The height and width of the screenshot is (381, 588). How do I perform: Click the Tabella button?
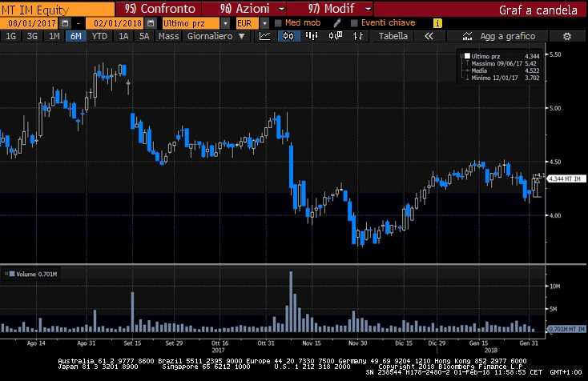click(393, 36)
